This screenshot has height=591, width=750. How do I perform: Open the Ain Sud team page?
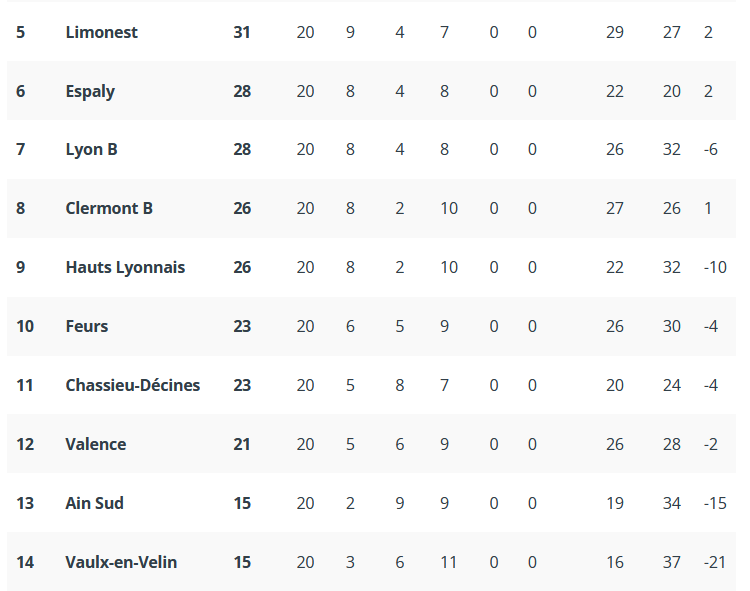95,503
